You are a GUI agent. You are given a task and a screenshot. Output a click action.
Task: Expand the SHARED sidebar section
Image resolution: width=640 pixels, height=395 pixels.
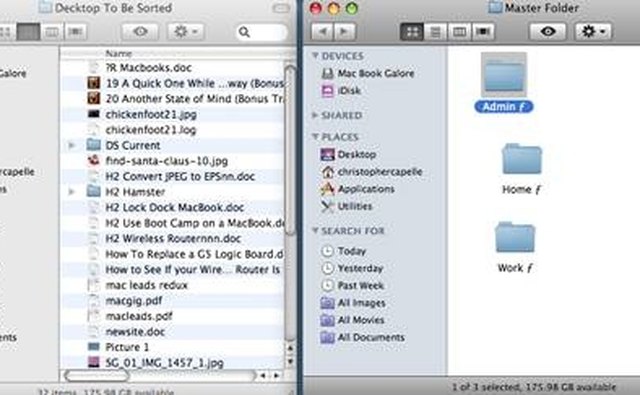pos(315,115)
